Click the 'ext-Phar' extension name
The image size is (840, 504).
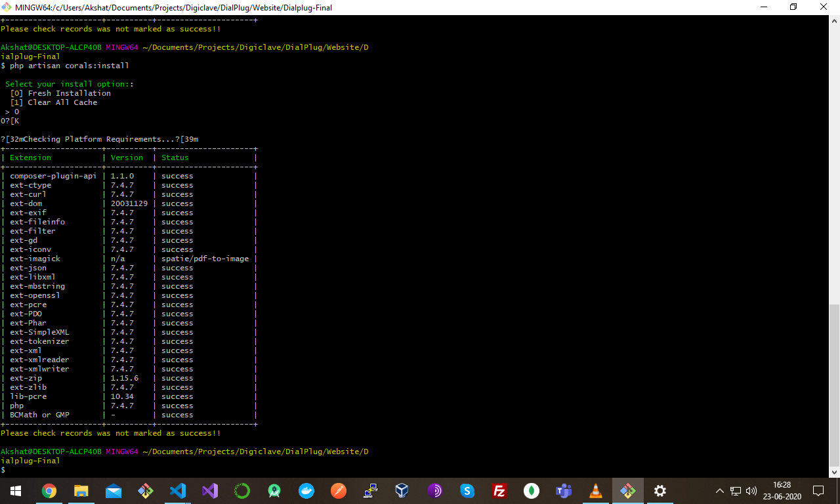[x=28, y=323]
